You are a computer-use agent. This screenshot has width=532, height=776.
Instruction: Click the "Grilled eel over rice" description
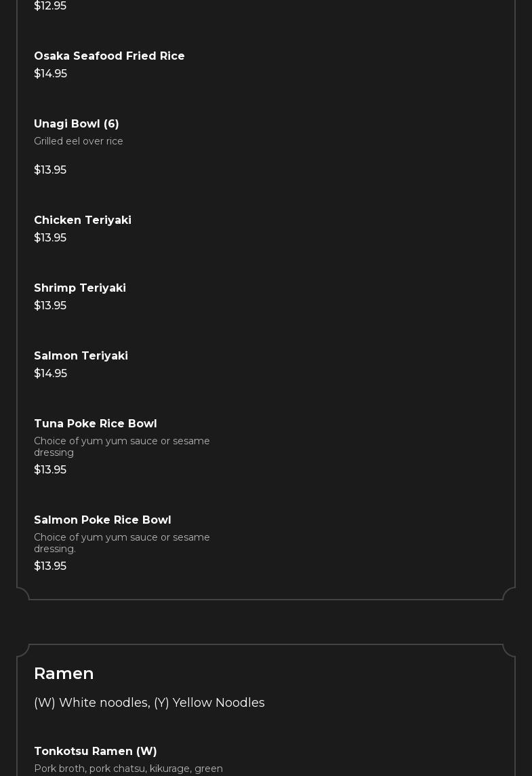79,142
